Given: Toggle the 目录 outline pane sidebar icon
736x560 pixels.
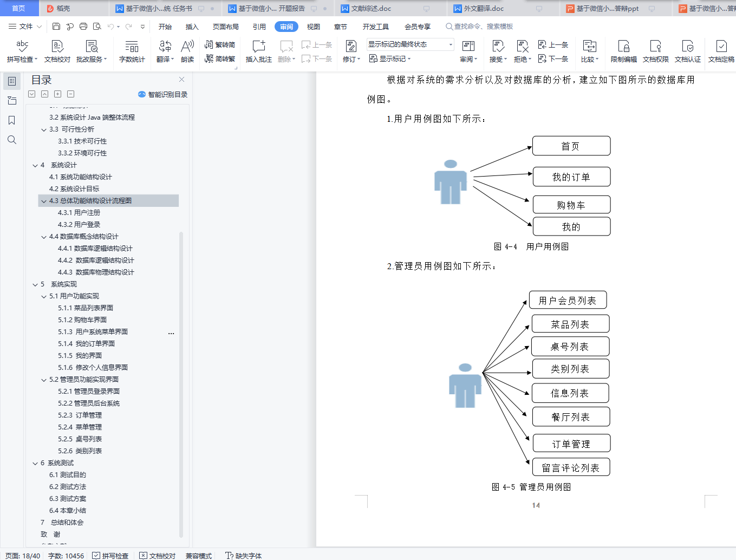Looking at the screenshot, I should pyautogui.click(x=11, y=81).
